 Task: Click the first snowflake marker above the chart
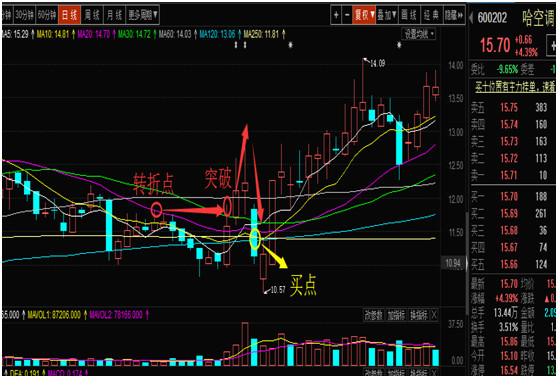tap(291, 45)
